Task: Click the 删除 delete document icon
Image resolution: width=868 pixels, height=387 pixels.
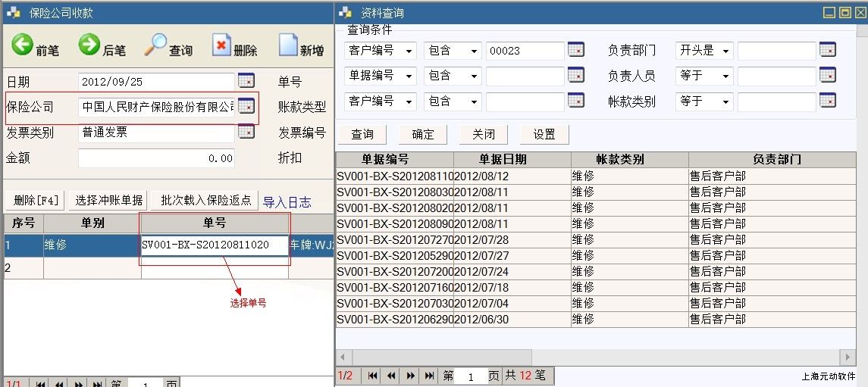Action: pos(221,45)
